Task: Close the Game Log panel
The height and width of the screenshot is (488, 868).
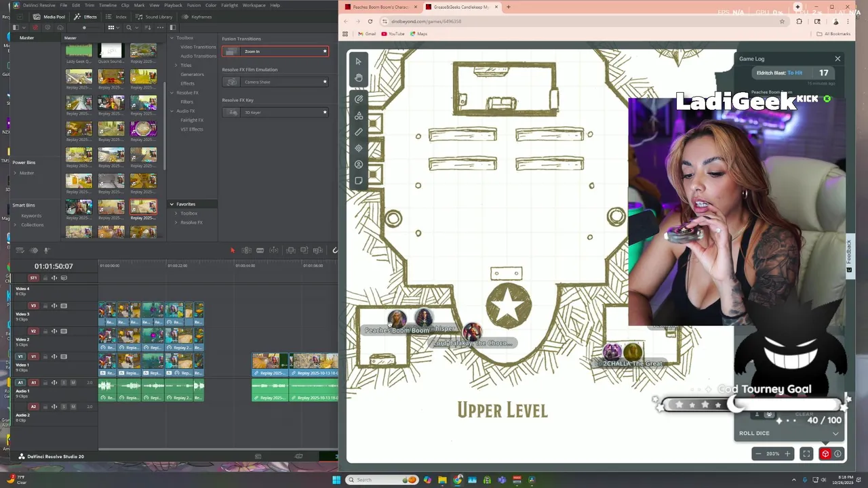Action: tap(837, 59)
